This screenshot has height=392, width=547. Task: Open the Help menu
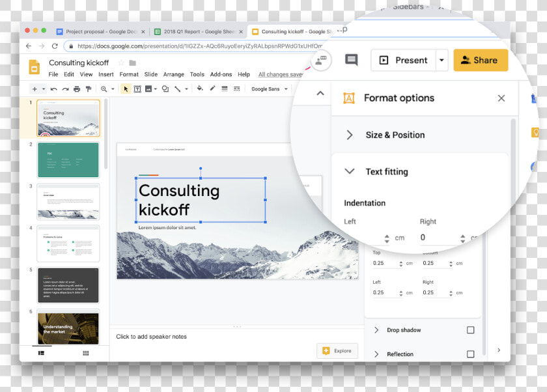pos(244,74)
